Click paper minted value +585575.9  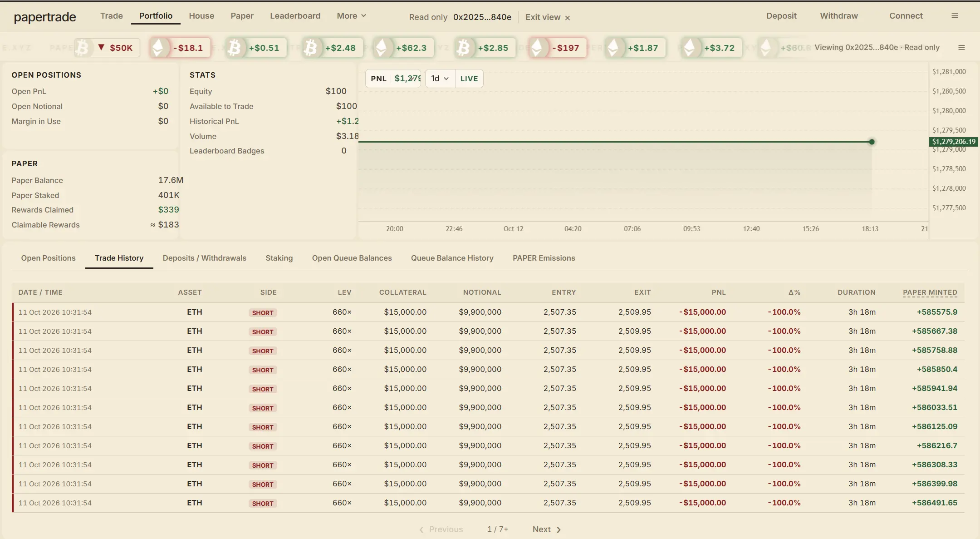pos(937,312)
